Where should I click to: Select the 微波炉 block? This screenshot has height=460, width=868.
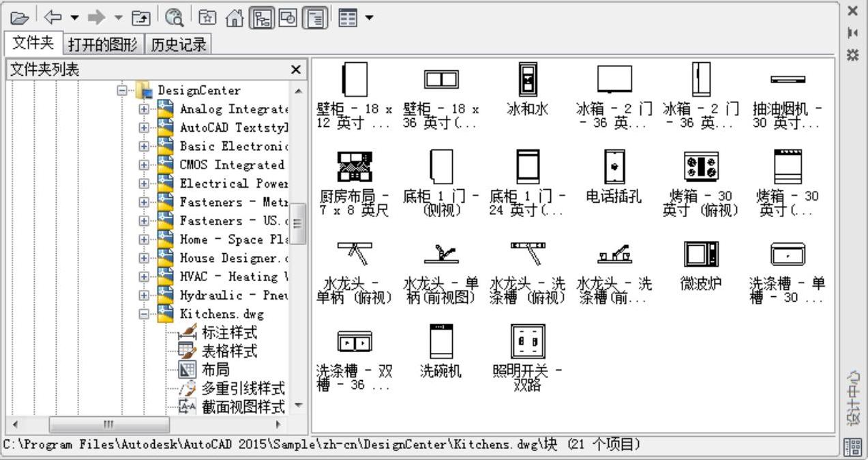tap(701, 265)
